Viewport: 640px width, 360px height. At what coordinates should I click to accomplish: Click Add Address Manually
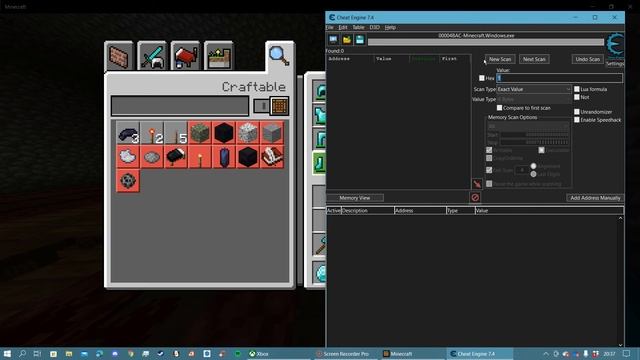(595, 198)
